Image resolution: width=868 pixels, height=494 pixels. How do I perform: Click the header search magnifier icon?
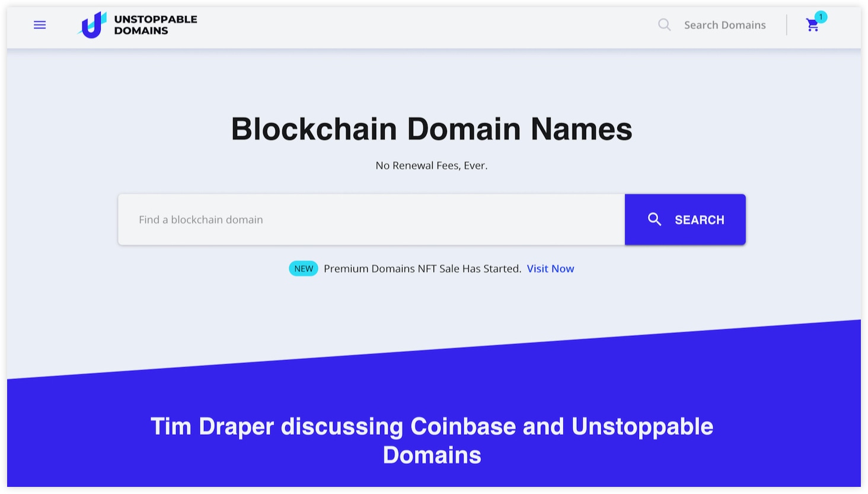coord(665,25)
